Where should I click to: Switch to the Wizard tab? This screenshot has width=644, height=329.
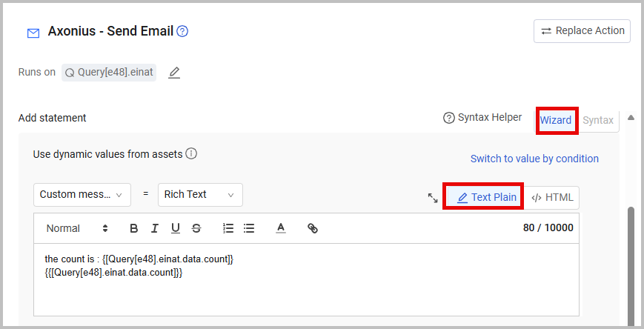(x=556, y=120)
